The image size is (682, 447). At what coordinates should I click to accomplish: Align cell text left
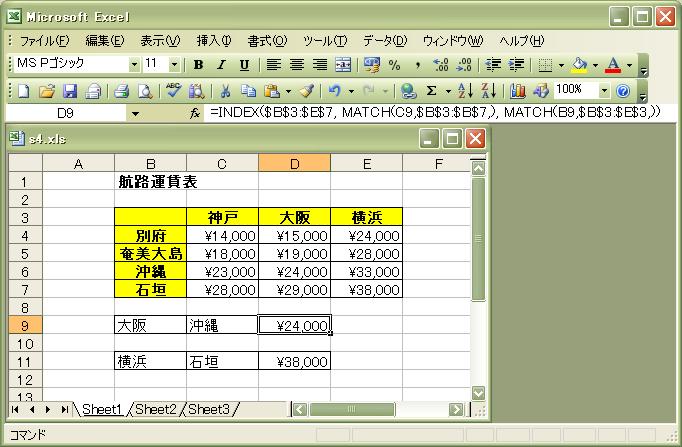[x=274, y=65]
